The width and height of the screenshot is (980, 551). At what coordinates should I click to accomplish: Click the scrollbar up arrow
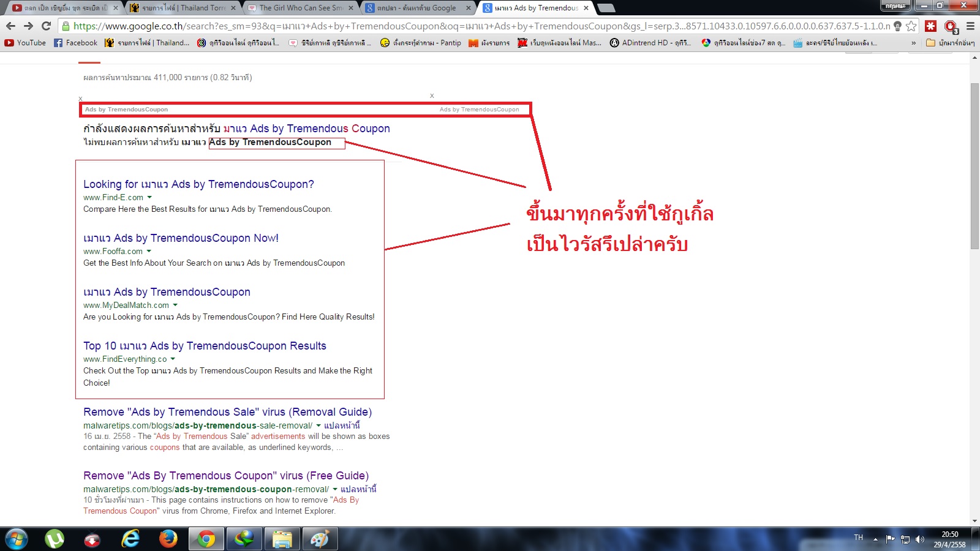[974, 58]
